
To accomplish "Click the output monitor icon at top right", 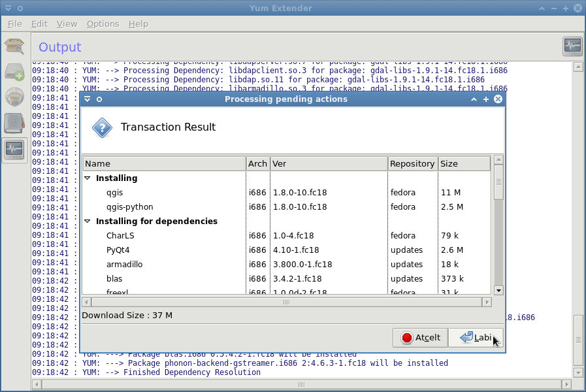I will click(x=572, y=46).
